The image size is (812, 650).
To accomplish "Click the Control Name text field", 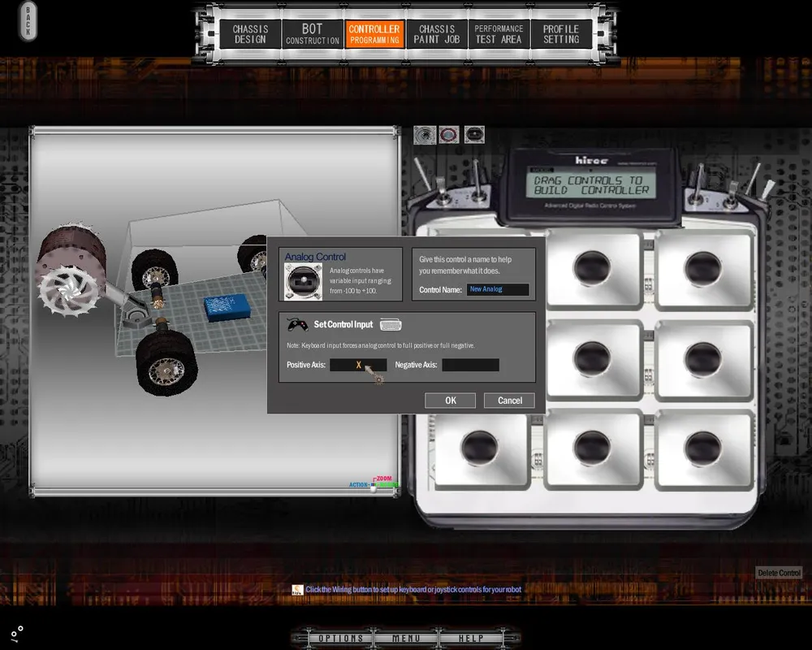I will [x=498, y=289].
